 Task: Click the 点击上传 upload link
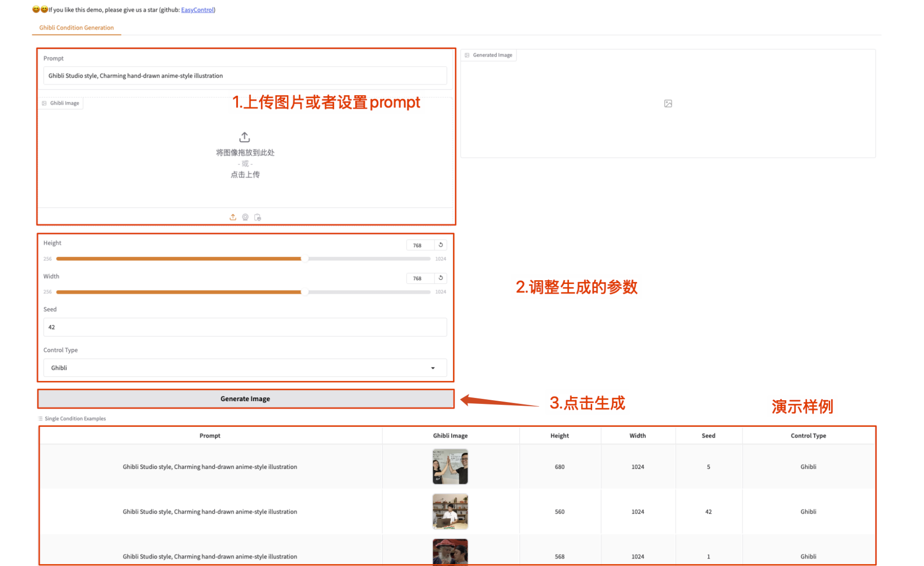click(245, 175)
